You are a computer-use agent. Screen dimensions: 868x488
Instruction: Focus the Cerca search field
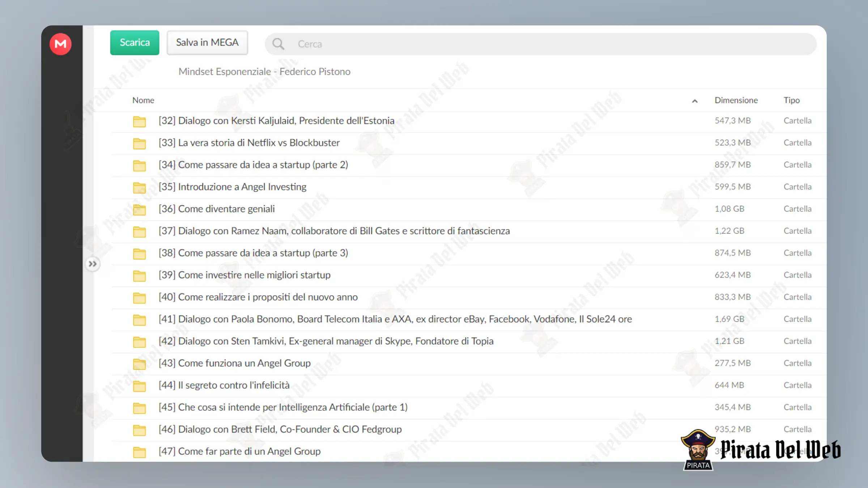541,44
